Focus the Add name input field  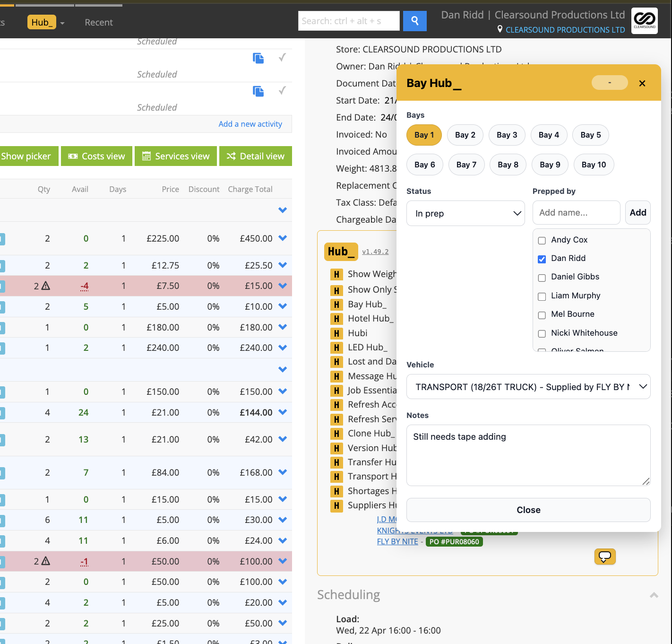coord(576,213)
